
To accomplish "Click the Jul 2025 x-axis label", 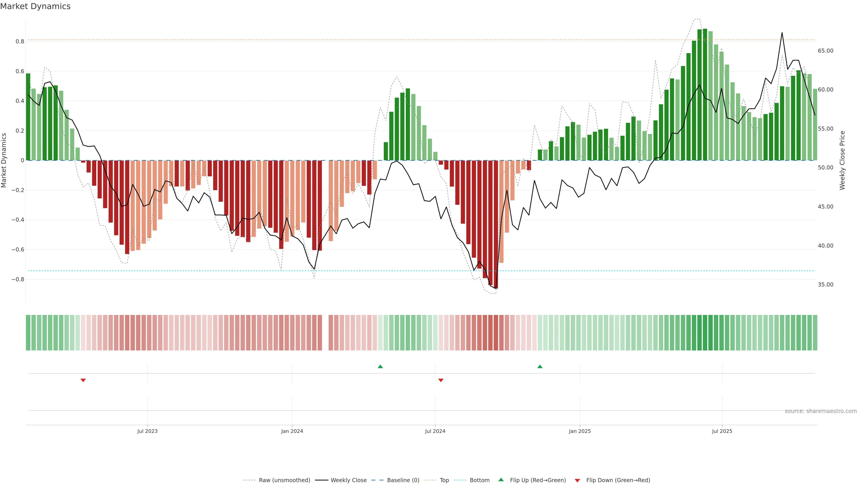I will 722,431.
